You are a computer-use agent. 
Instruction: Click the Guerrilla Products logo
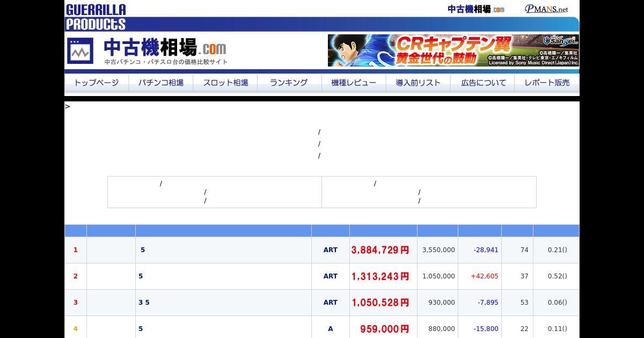click(96, 17)
